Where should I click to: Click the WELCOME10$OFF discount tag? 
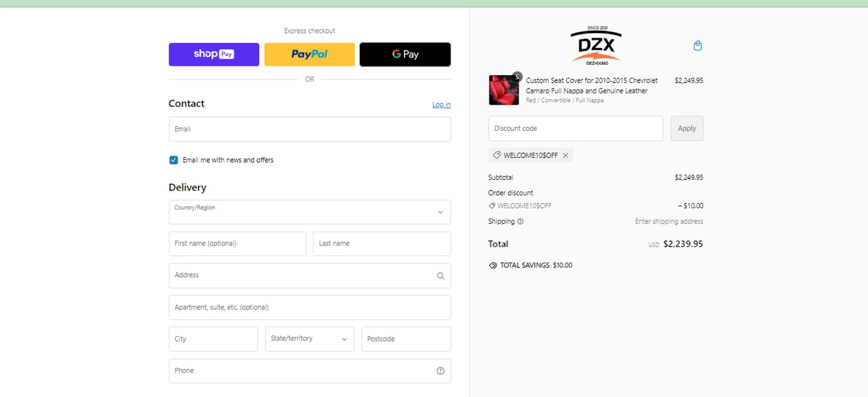531,156
